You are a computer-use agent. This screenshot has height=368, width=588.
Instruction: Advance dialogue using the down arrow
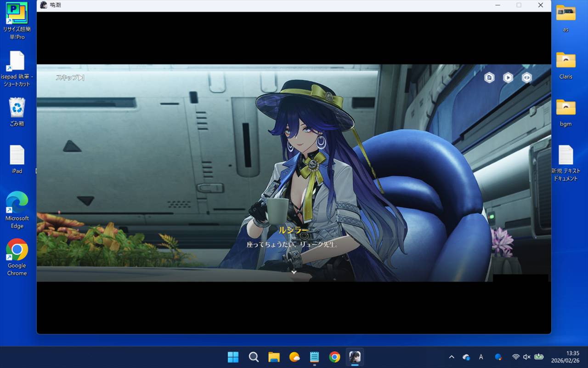coord(294,272)
